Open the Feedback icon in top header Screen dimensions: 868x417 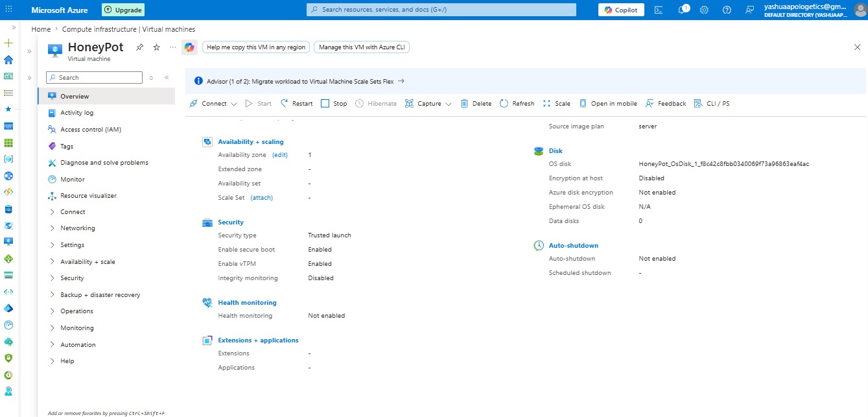(x=750, y=10)
